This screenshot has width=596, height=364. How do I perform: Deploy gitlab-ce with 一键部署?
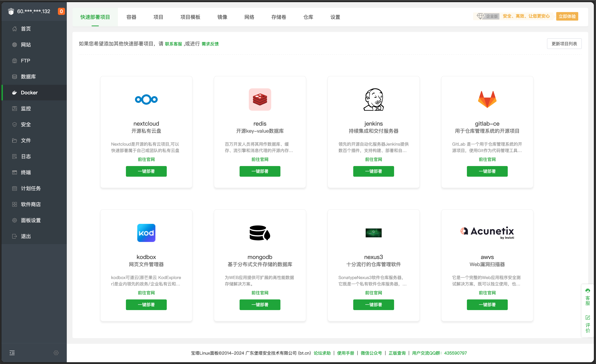487,171
